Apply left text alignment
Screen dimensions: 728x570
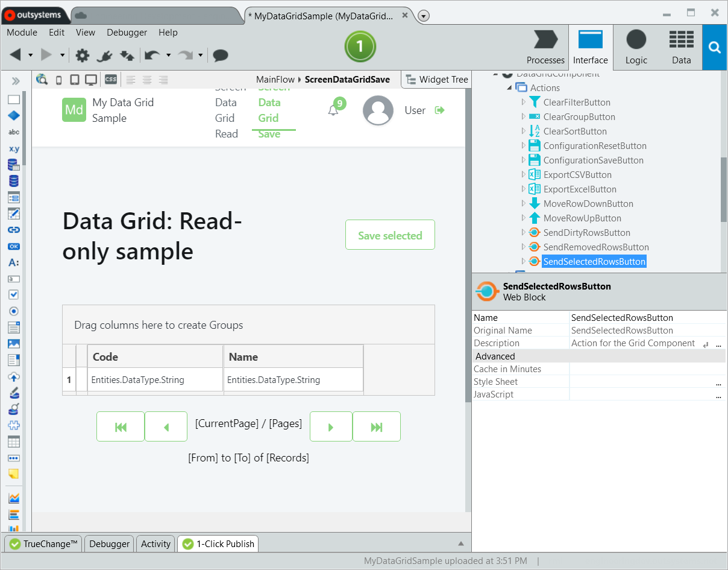[x=131, y=79]
